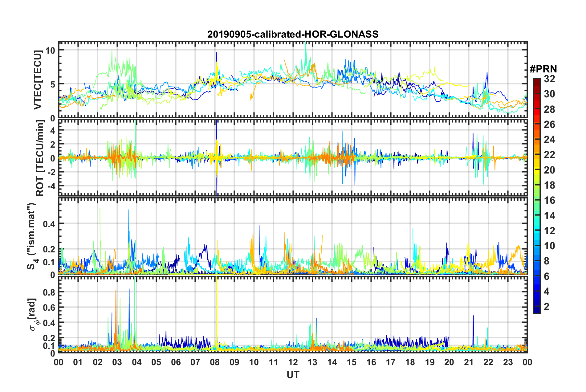Screen dimensions: 586x392
Task: Pick colorbar tick label "4"
Action: point(547,292)
